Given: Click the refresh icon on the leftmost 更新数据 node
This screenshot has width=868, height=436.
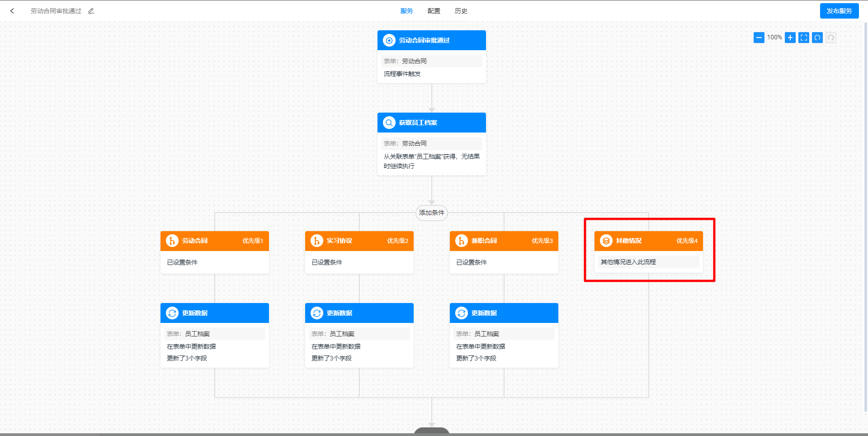Looking at the screenshot, I should 172,313.
